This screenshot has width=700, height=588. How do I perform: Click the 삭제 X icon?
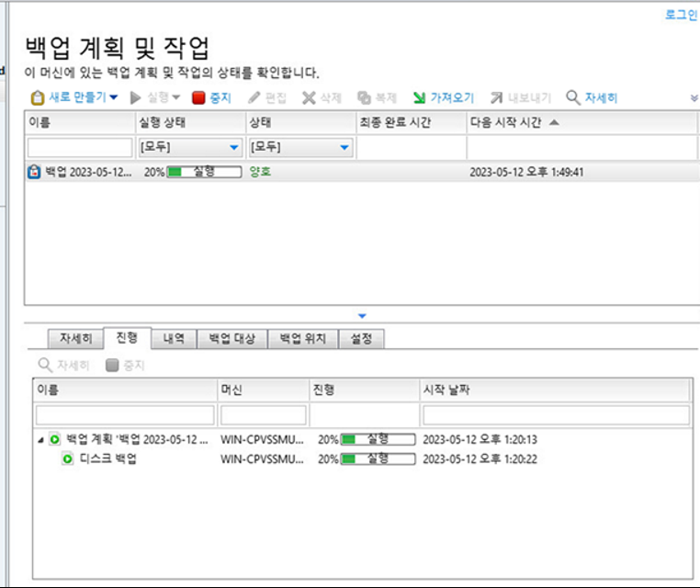click(x=309, y=97)
